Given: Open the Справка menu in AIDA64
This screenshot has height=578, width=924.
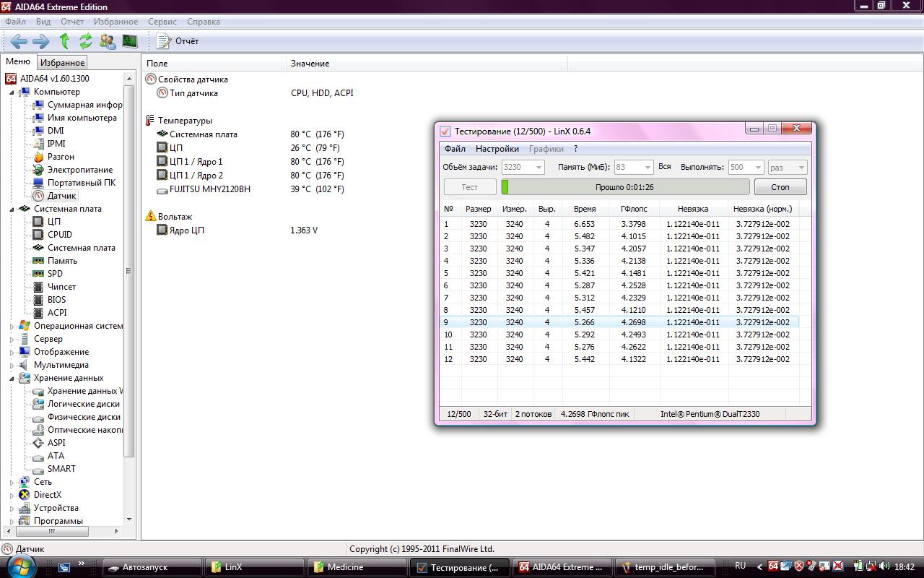Looking at the screenshot, I should [204, 22].
